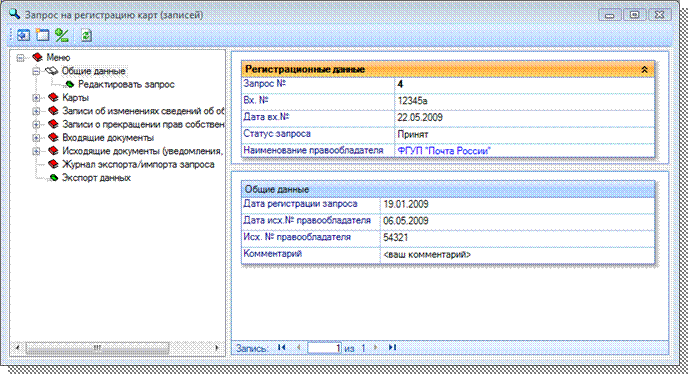Click the book icon beside Входящие документы

point(53,137)
